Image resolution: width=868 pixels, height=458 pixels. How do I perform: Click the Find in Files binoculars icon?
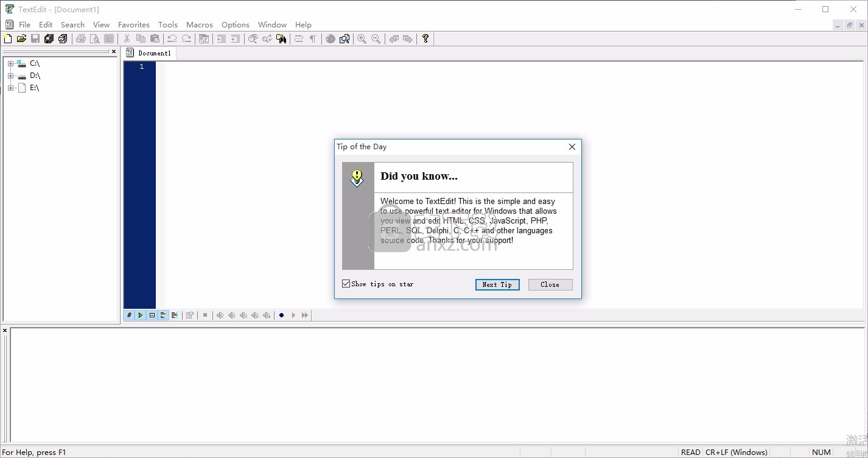pos(281,39)
